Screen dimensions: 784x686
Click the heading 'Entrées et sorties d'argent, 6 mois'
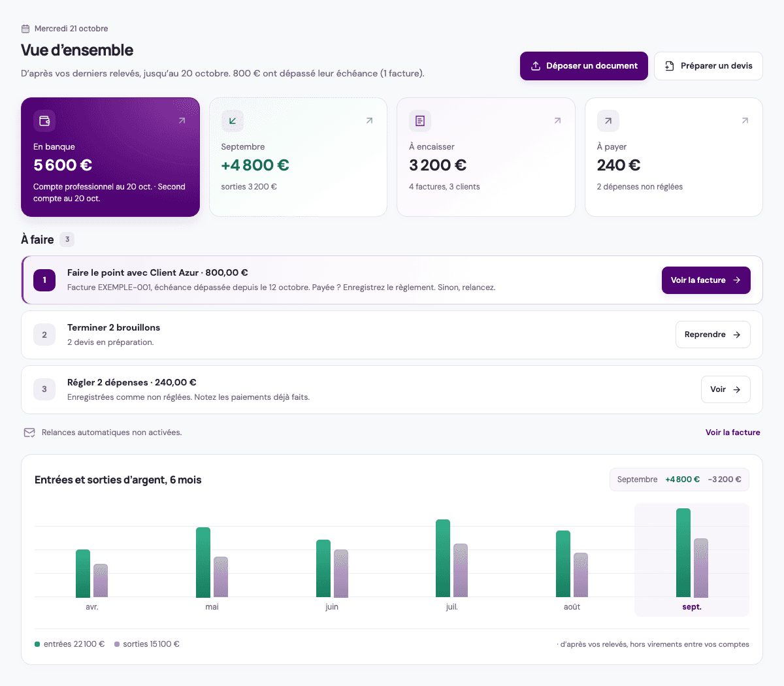tap(118, 480)
